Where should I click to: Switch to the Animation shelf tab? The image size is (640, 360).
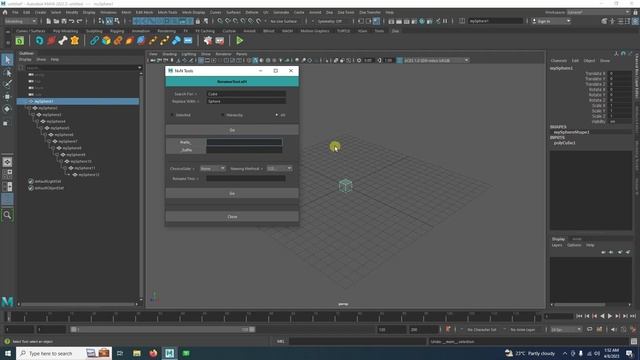point(140,31)
